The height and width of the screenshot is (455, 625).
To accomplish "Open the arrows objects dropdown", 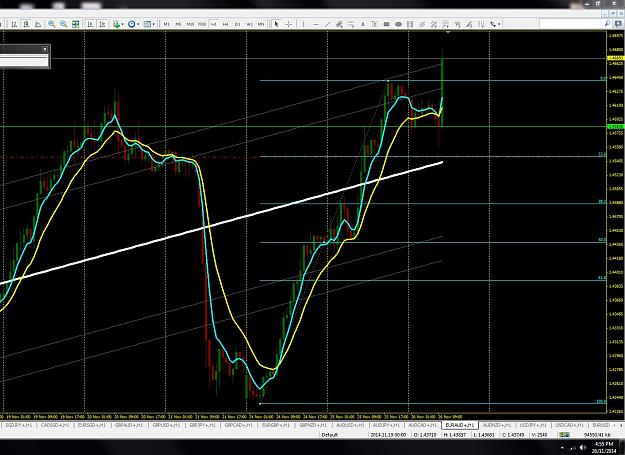I will (495, 24).
